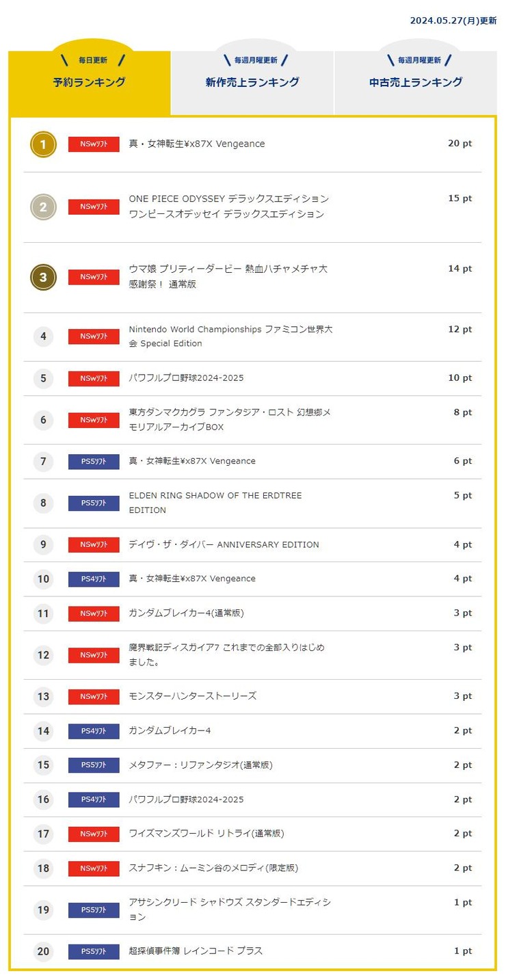Screen dimensions: 506x980
Task: Switch to the 新作売上ランキング tab
Action: pos(252,82)
